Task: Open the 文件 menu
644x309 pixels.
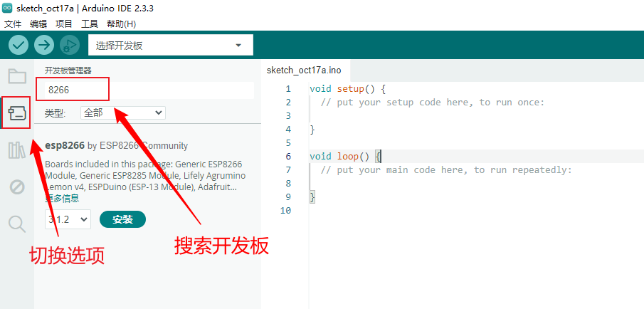Action: (13, 24)
